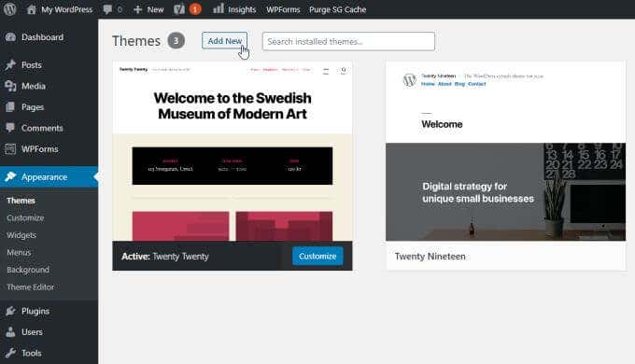This screenshot has height=364, width=635.
Task: Click the Comments bubble icon in sidebar
Action: (10, 128)
